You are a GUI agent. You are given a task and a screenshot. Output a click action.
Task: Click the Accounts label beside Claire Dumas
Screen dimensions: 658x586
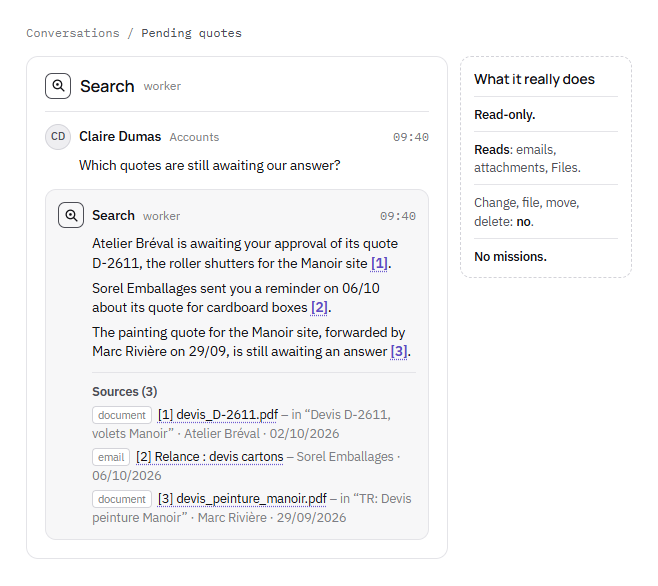pos(194,137)
